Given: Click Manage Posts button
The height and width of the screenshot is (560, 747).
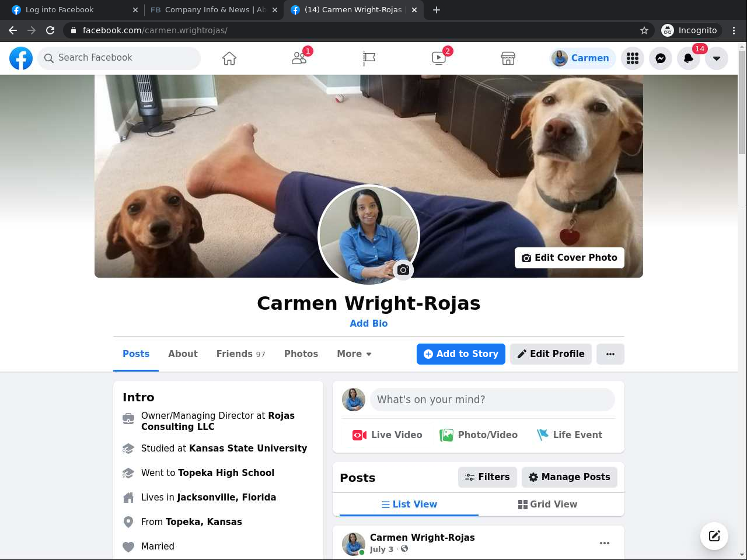Looking at the screenshot, I should (x=570, y=477).
